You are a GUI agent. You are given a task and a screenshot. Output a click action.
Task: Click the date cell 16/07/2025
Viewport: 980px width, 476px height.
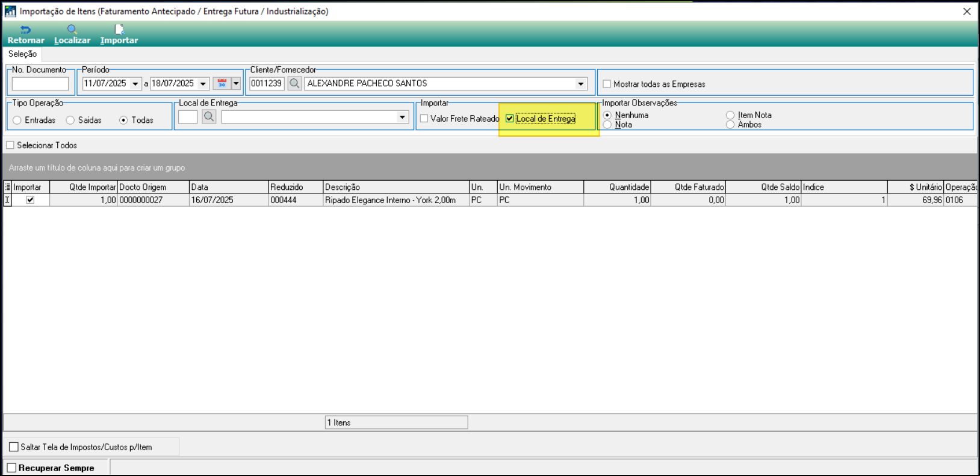[x=229, y=200]
